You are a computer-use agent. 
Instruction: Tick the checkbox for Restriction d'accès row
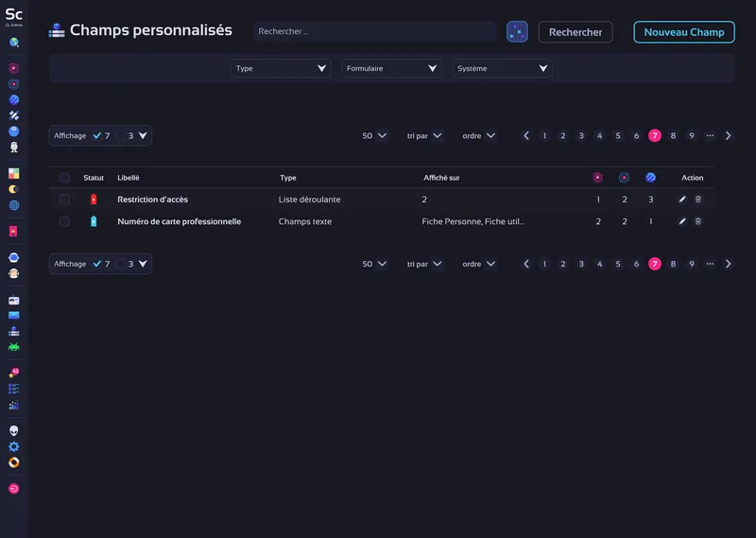(x=64, y=200)
